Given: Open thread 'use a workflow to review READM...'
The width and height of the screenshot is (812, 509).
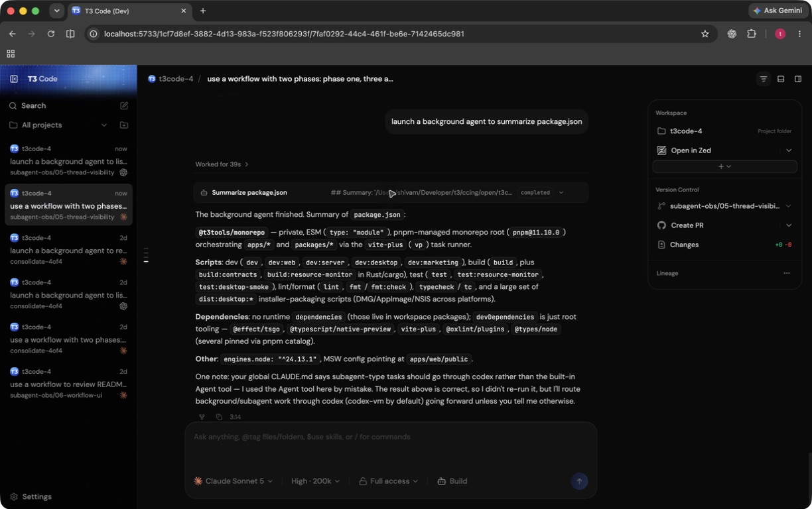Looking at the screenshot, I should 68,383.
